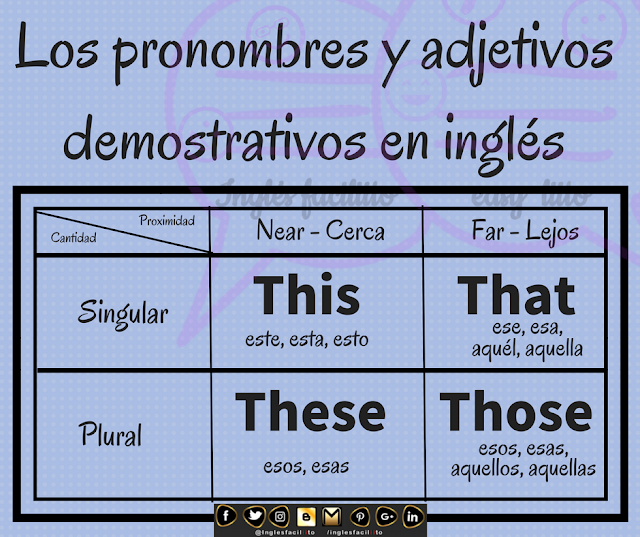640x537 pixels.
Task: Open the Twitter bird icon
Action: click(254, 516)
